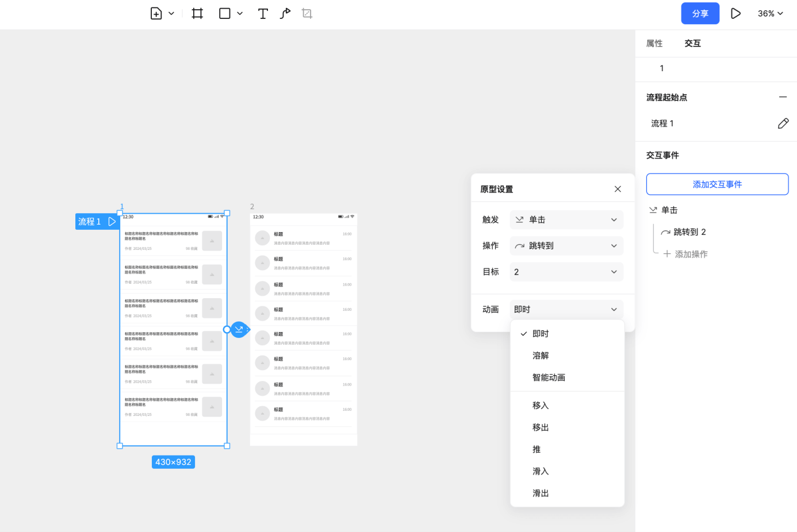Open the 36% zoom level dropdown
This screenshot has height=532, width=797.
coord(771,13)
